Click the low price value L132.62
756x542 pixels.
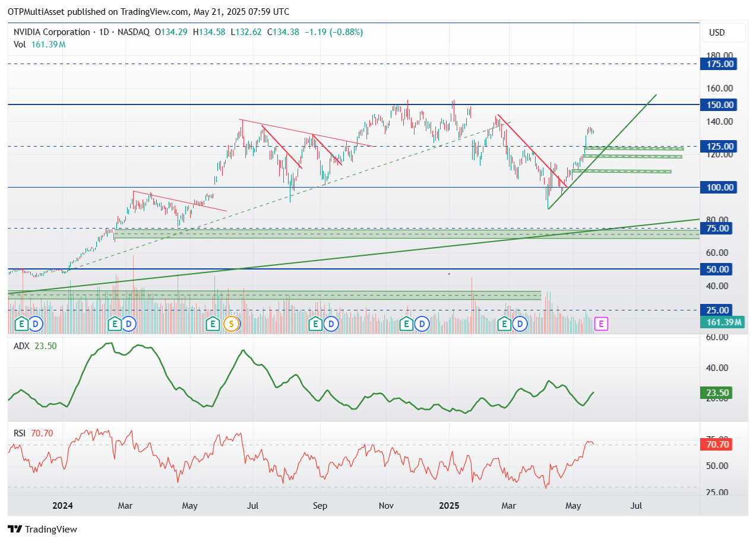pos(247,32)
